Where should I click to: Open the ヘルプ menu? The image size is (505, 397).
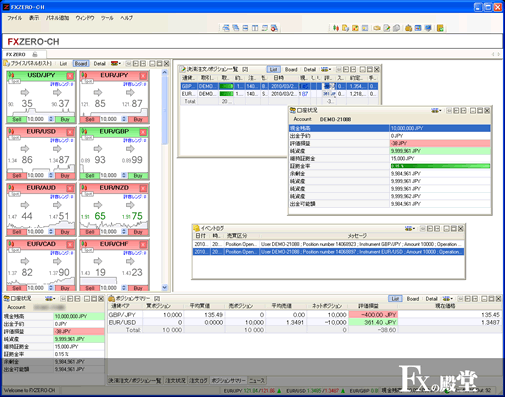127,18
